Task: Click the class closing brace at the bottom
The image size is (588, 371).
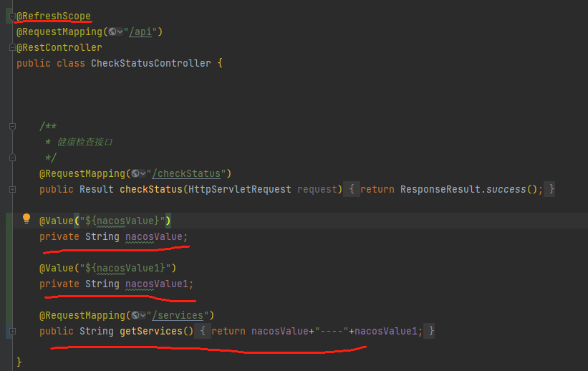Action: [19, 362]
